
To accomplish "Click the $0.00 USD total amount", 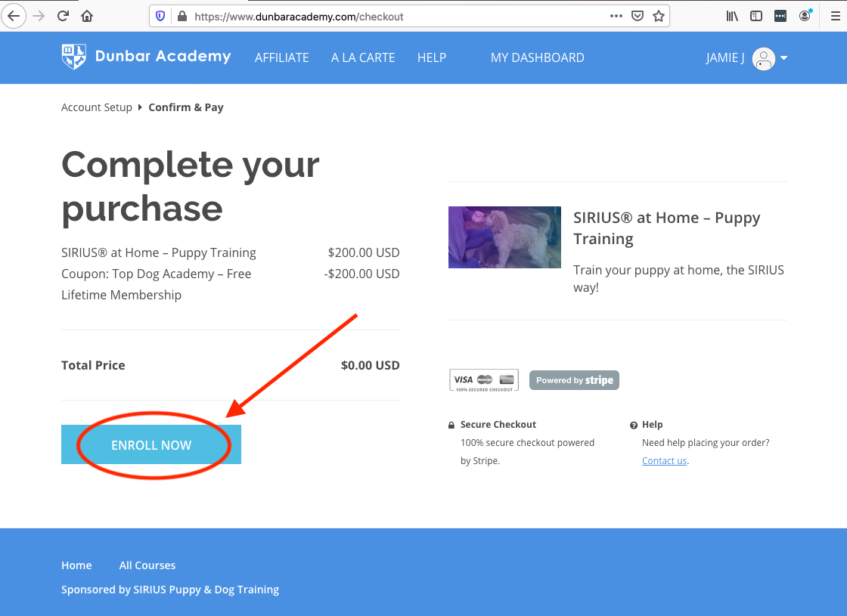I will click(371, 366).
